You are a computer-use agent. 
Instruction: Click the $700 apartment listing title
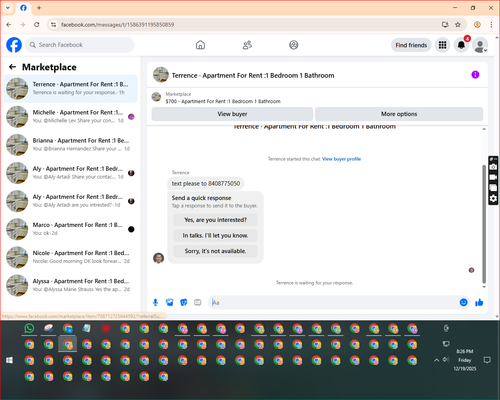pos(223,101)
